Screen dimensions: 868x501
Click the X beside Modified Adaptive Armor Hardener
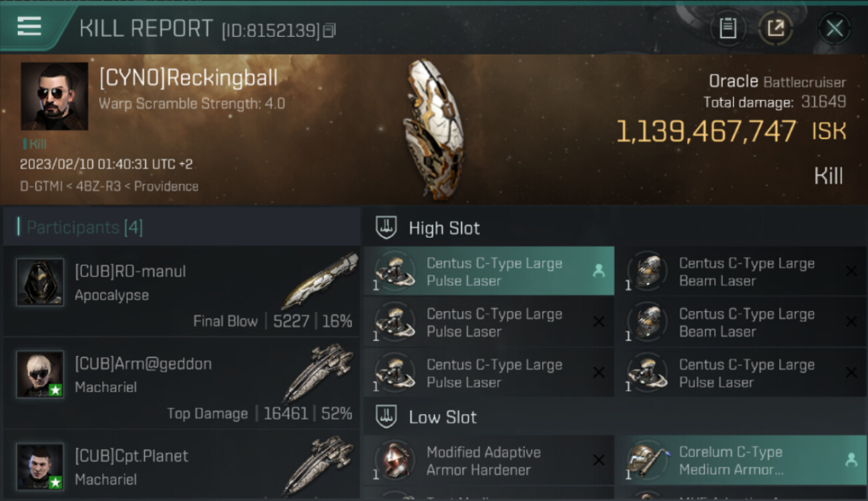pyautogui.click(x=599, y=460)
